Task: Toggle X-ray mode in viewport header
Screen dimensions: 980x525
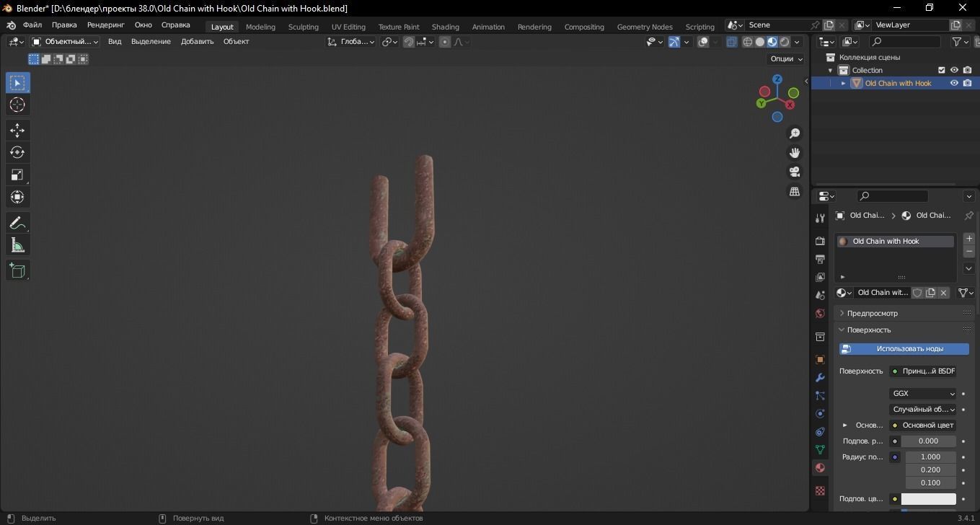Action: point(731,42)
